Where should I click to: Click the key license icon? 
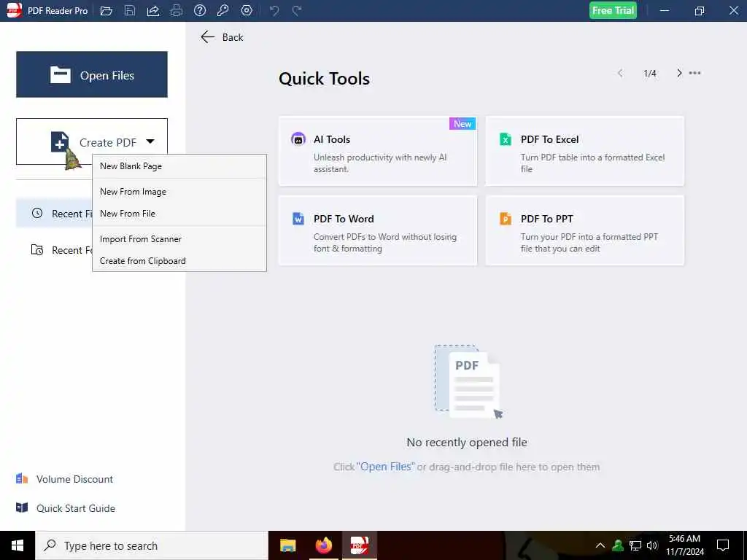[223, 10]
